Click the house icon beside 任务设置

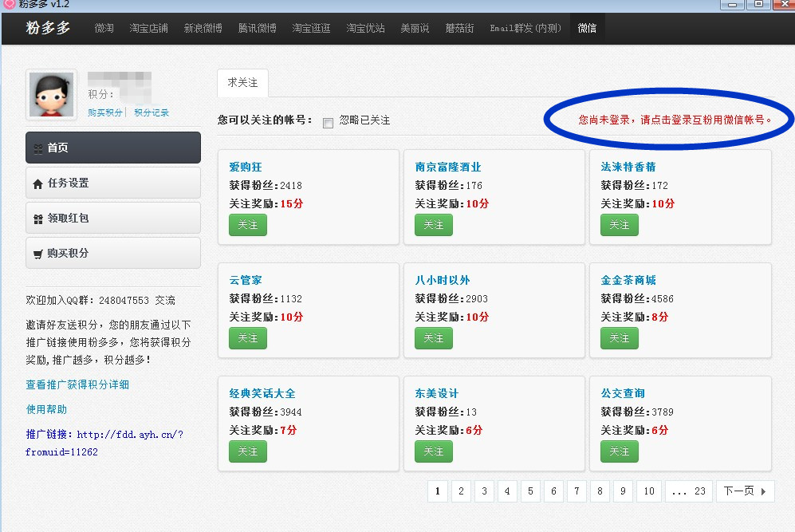[x=37, y=183]
